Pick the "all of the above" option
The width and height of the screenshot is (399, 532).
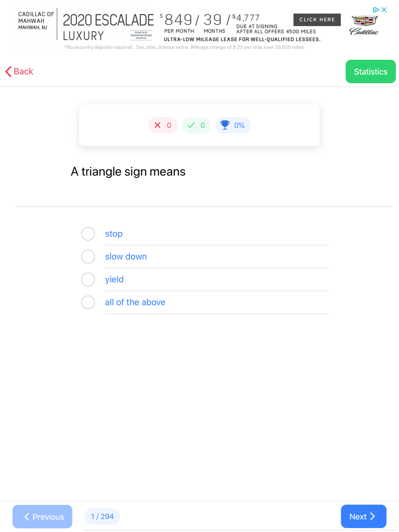click(88, 302)
